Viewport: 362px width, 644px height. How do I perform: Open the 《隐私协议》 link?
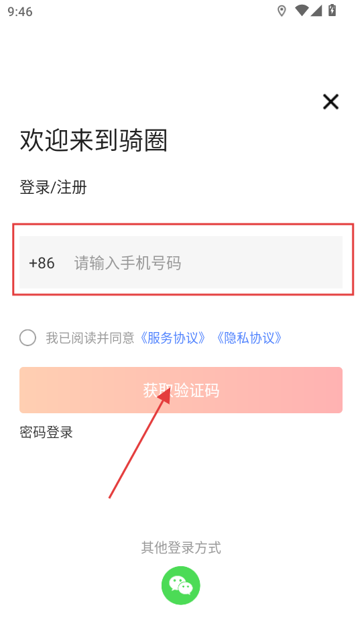point(249,338)
